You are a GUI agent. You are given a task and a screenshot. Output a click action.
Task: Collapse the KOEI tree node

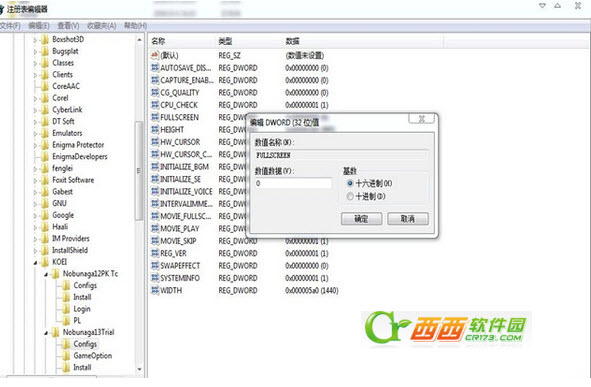click(35, 262)
